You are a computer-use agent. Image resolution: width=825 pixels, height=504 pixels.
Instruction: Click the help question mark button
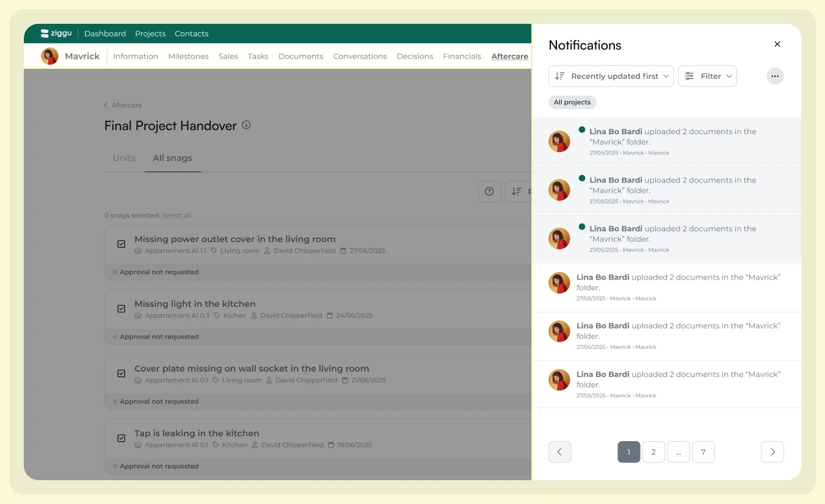(489, 192)
